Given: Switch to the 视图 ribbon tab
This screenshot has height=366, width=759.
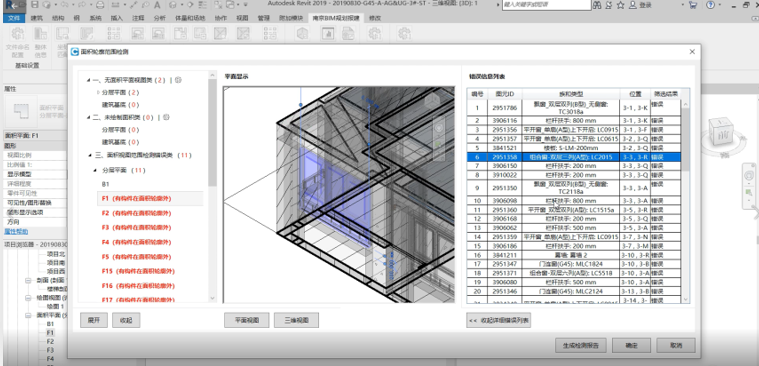Looking at the screenshot, I should [242, 18].
